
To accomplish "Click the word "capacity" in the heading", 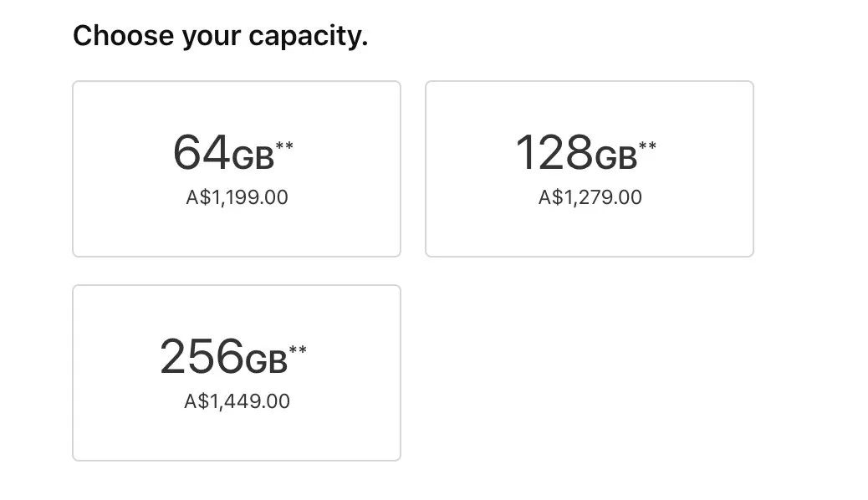I will pyautogui.click(x=308, y=37).
